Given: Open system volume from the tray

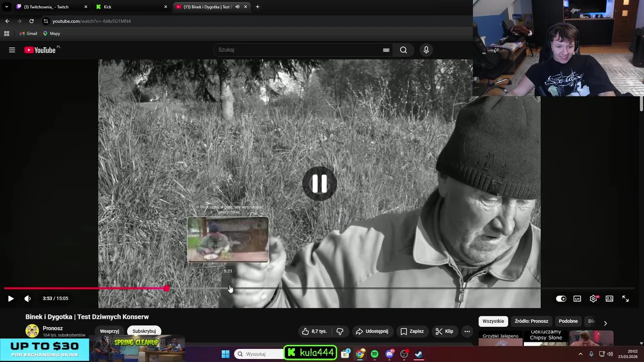Looking at the screenshot, I should tap(610, 354).
